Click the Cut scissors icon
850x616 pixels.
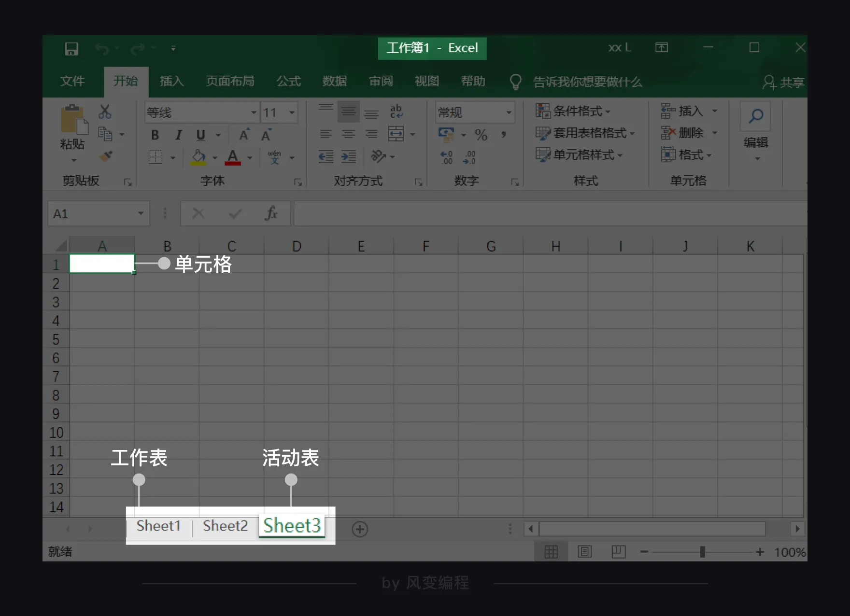coord(105,112)
